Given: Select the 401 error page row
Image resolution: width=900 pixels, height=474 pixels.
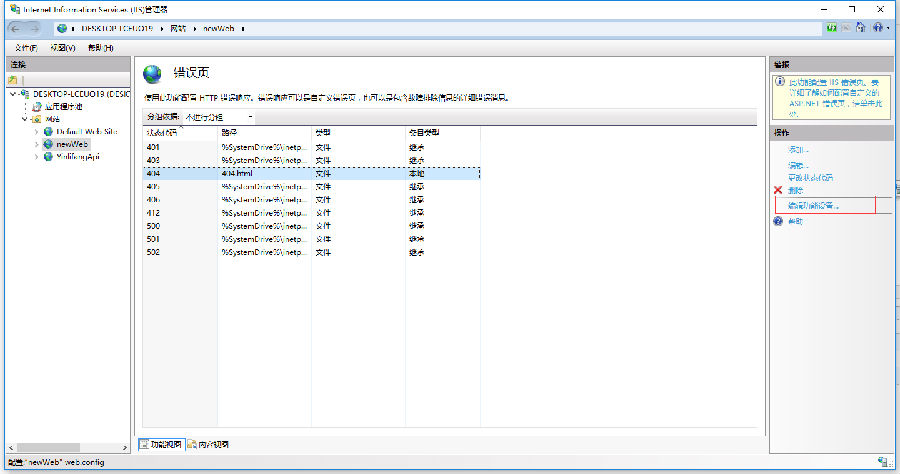Looking at the screenshot, I should tap(311, 147).
